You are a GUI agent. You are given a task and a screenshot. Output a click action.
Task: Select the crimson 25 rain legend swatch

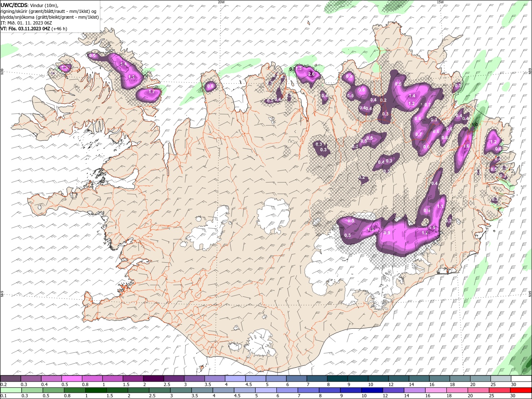(499, 390)
